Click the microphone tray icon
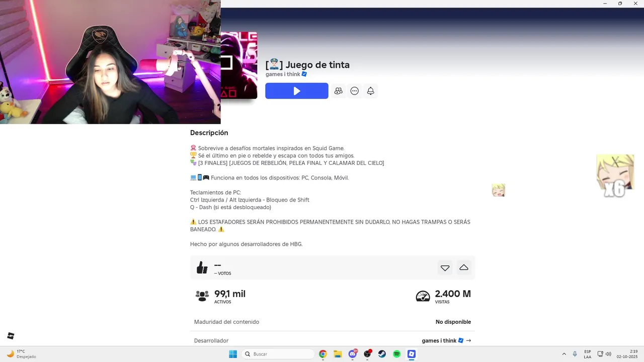The image size is (644, 362). (575, 354)
